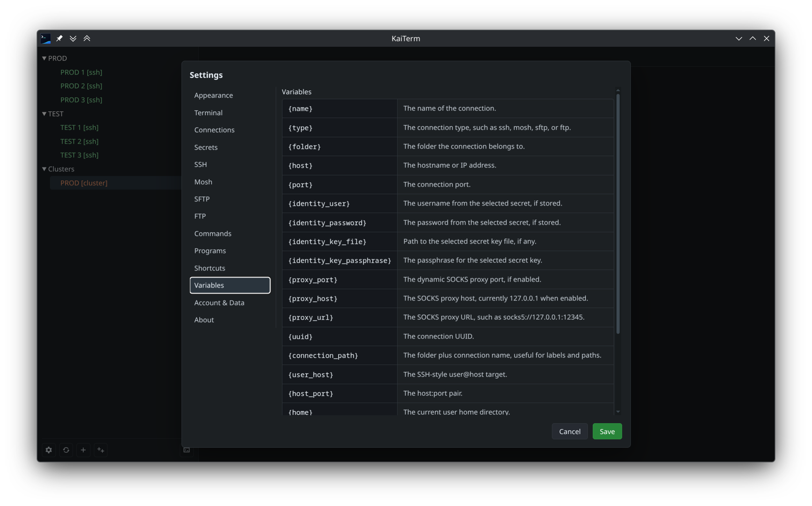
Task: Close the KaiTerm window
Action: click(x=766, y=38)
